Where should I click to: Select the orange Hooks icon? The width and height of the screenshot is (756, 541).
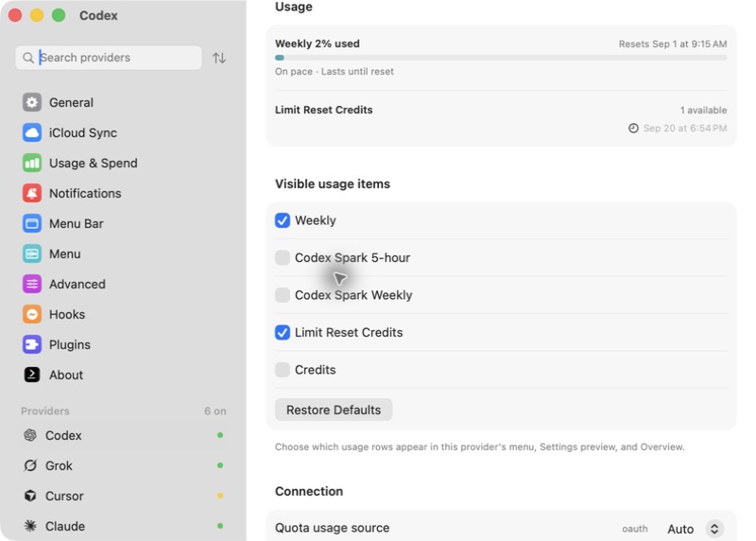click(x=32, y=314)
